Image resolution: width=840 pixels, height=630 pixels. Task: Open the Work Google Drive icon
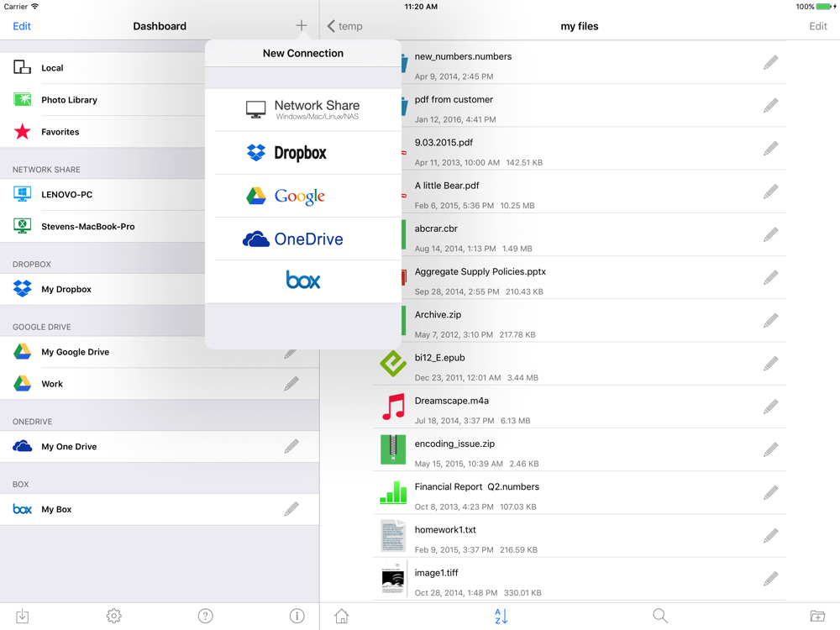pyautogui.click(x=22, y=384)
